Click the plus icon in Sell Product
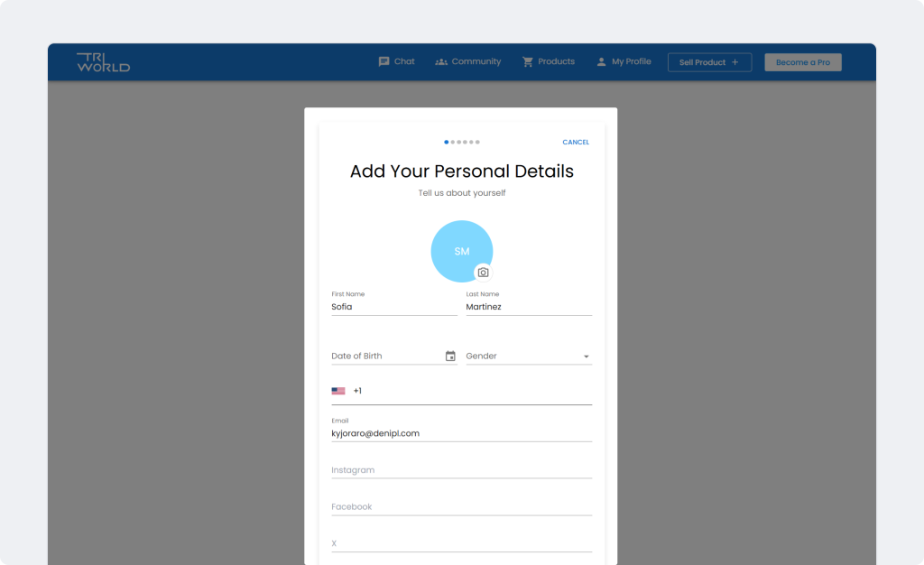Screen dimensions: 924x565 735,62
